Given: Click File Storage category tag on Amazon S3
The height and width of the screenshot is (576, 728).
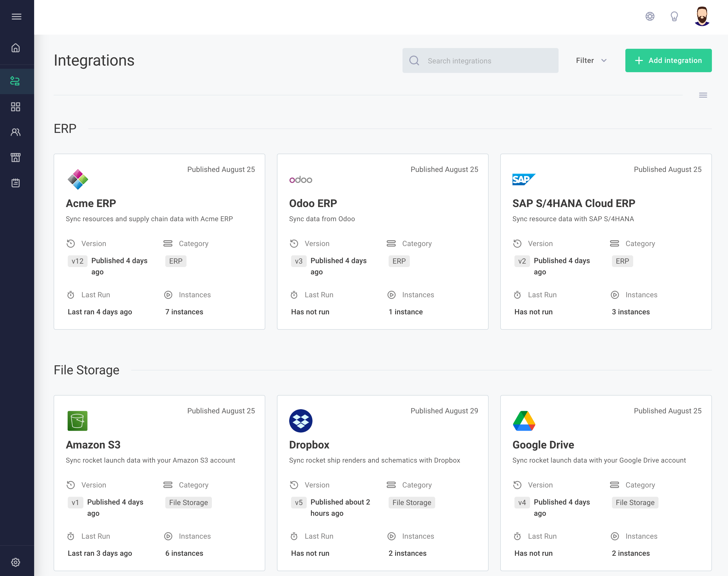Looking at the screenshot, I should [188, 503].
